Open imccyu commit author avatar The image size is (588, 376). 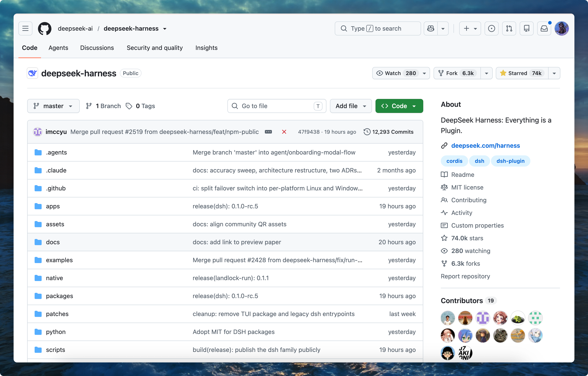pyautogui.click(x=38, y=132)
